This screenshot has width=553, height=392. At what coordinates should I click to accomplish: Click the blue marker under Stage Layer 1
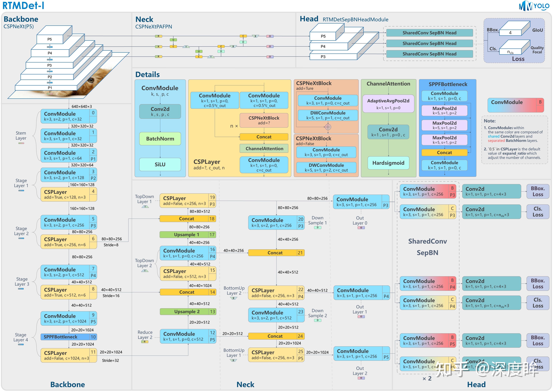[21, 191]
